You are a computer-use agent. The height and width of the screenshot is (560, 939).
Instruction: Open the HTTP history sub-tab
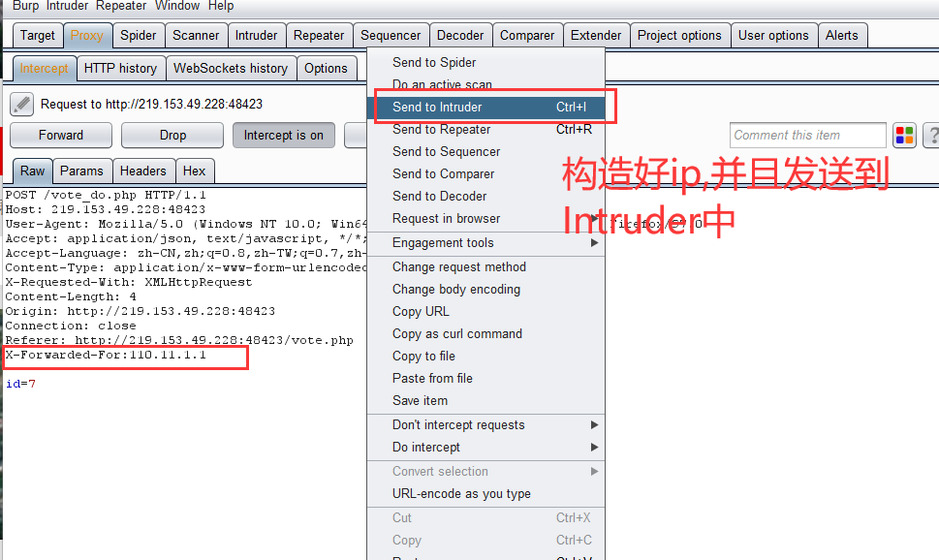click(120, 68)
